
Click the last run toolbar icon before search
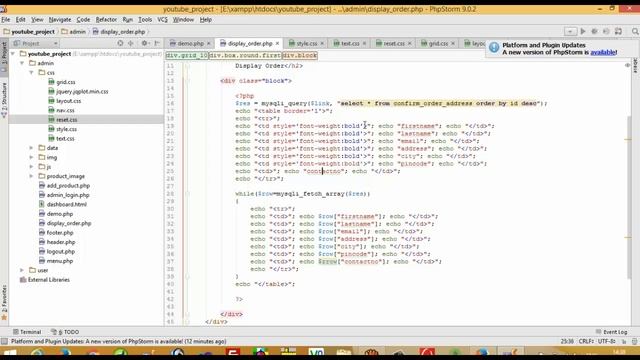(x=618, y=31)
